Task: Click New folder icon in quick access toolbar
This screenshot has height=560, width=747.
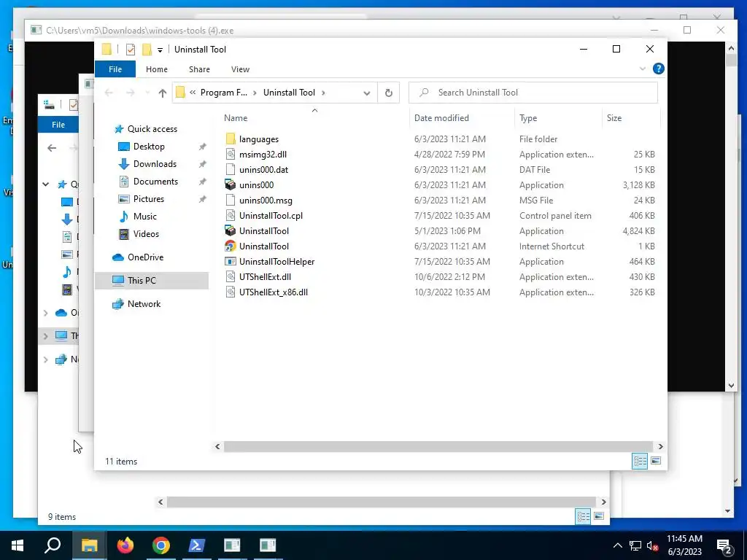Action: [x=147, y=50]
